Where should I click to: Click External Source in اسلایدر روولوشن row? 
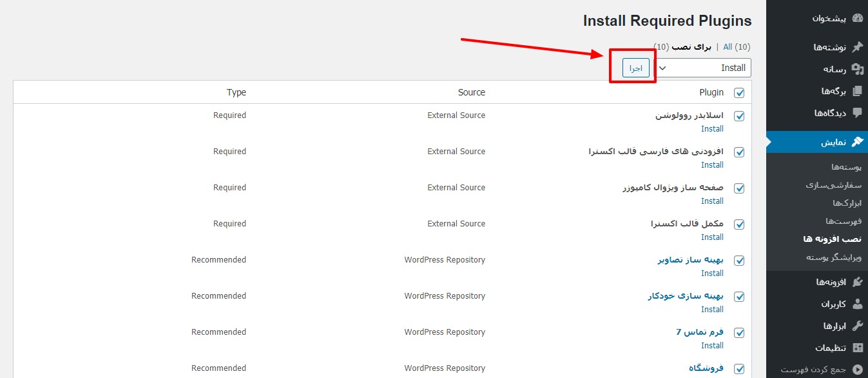pos(456,115)
